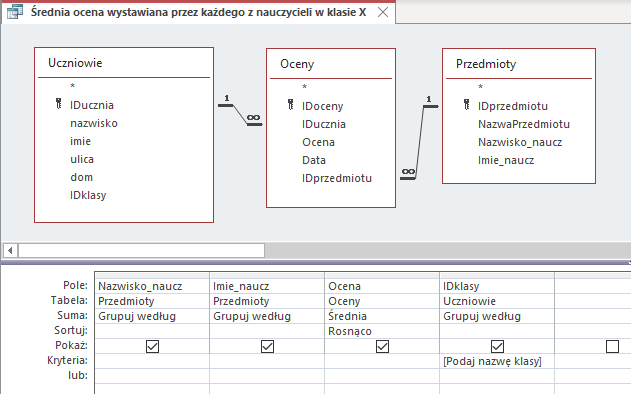631x394 pixels.
Task: Open the Sortuj cell showing Rosnąco
Action: click(x=382, y=331)
